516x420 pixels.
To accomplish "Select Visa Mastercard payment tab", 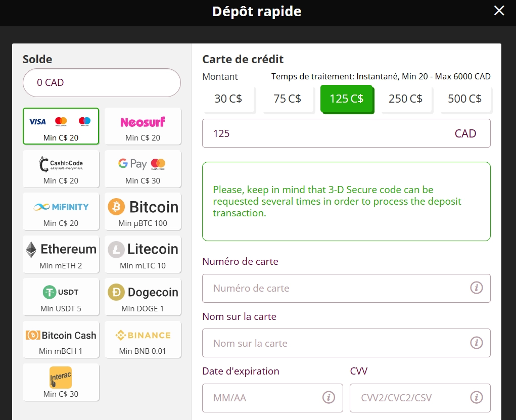I will (x=61, y=126).
